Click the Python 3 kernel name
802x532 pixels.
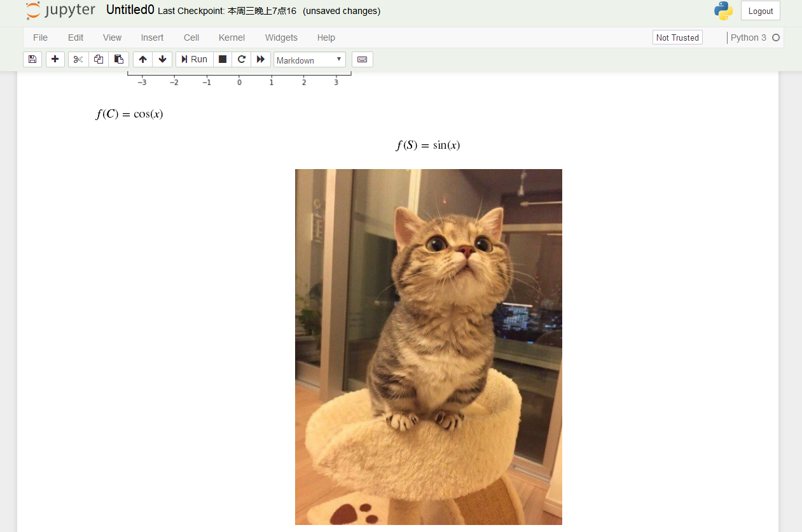coord(749,38)
